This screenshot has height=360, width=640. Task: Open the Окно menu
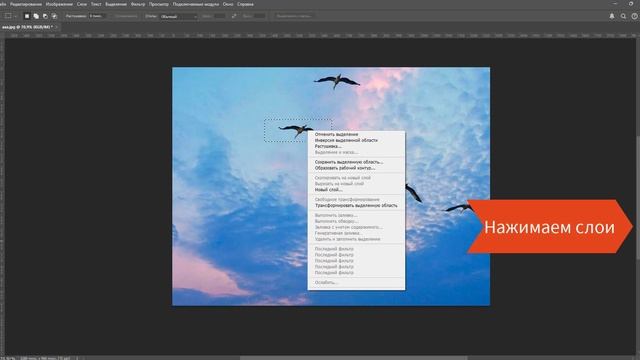[228, 4]
